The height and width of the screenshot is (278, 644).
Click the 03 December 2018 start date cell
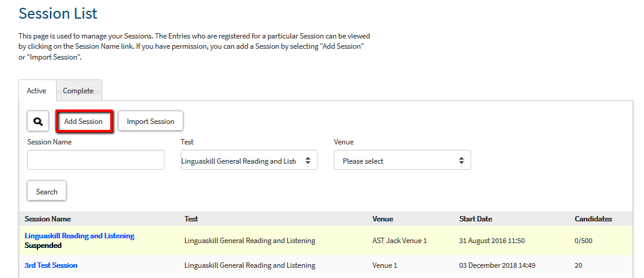point(497,265)
